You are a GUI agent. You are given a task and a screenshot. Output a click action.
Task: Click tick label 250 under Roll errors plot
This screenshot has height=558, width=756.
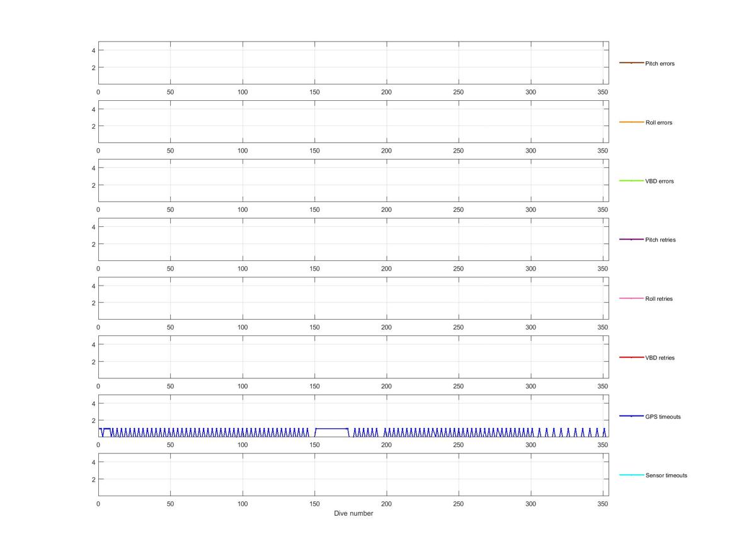click(x=459, y=151)
